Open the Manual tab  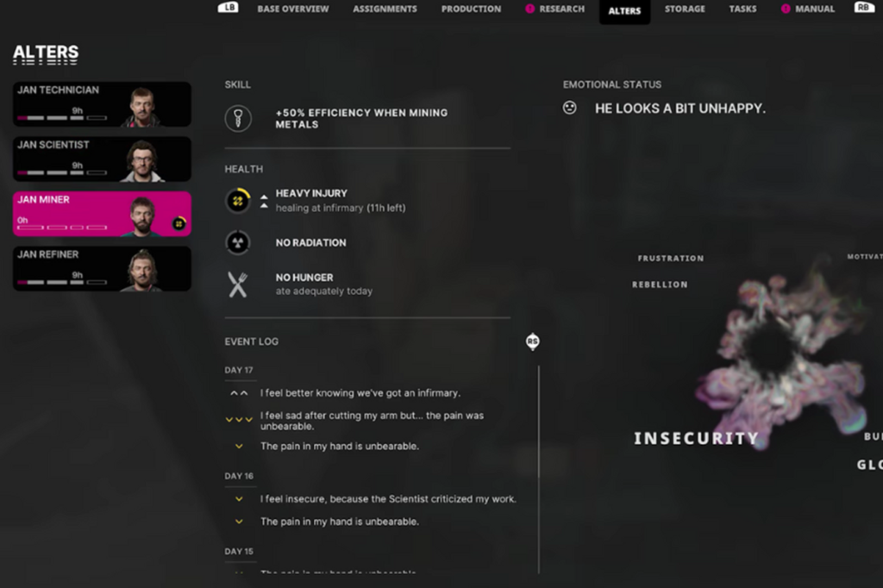pos(808,9)
